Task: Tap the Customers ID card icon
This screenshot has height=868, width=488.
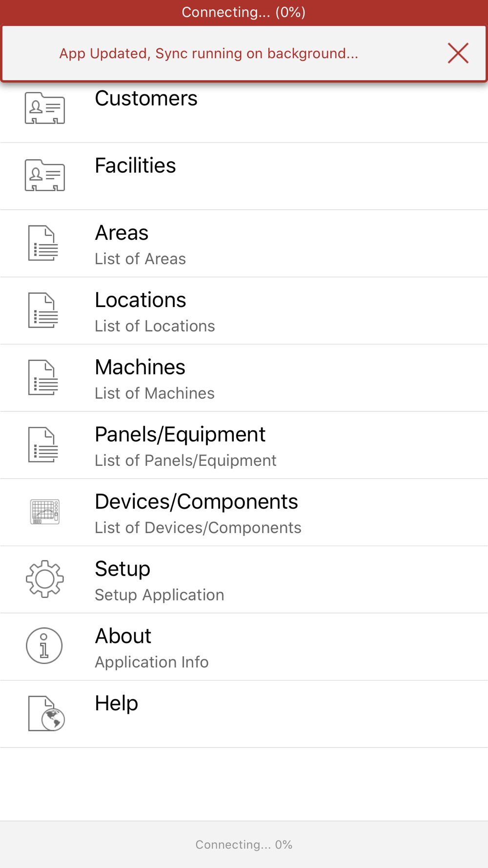Action: tap(45, 108)
